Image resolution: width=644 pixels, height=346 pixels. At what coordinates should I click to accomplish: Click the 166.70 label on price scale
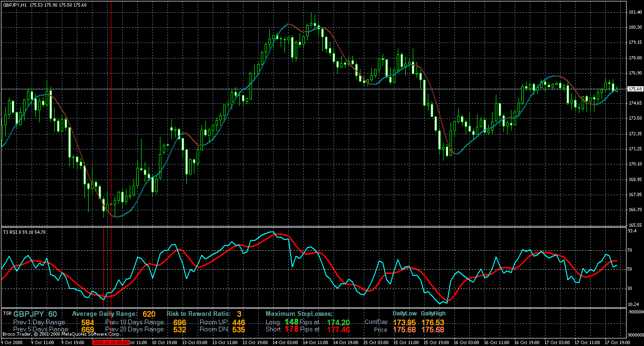(635, 210)
